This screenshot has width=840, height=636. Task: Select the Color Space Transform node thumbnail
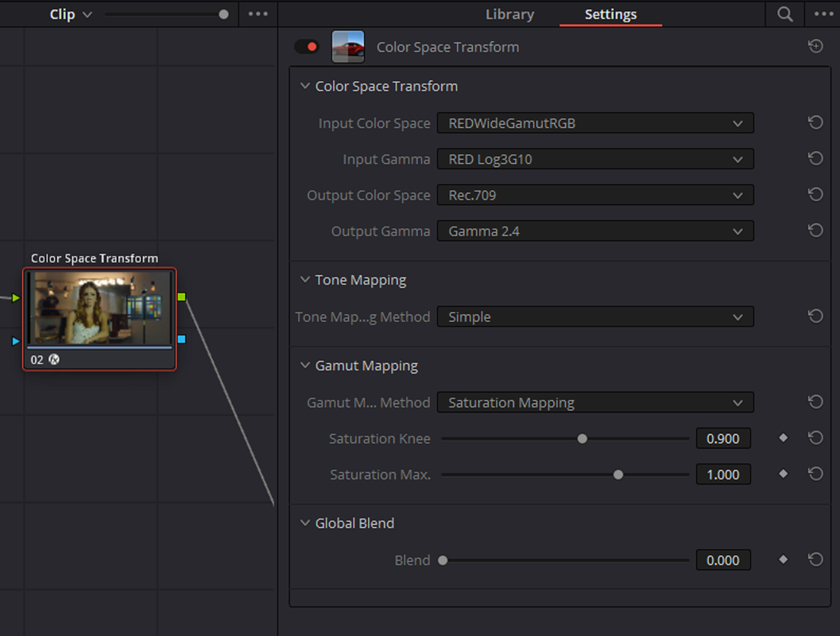99,307
